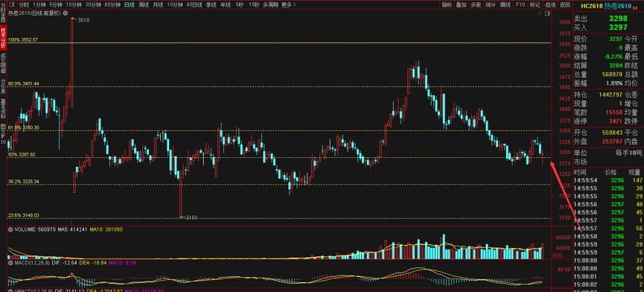Click the 外盘 value 253787
This screenshot has height=292, width=644.
click(613, 142)
